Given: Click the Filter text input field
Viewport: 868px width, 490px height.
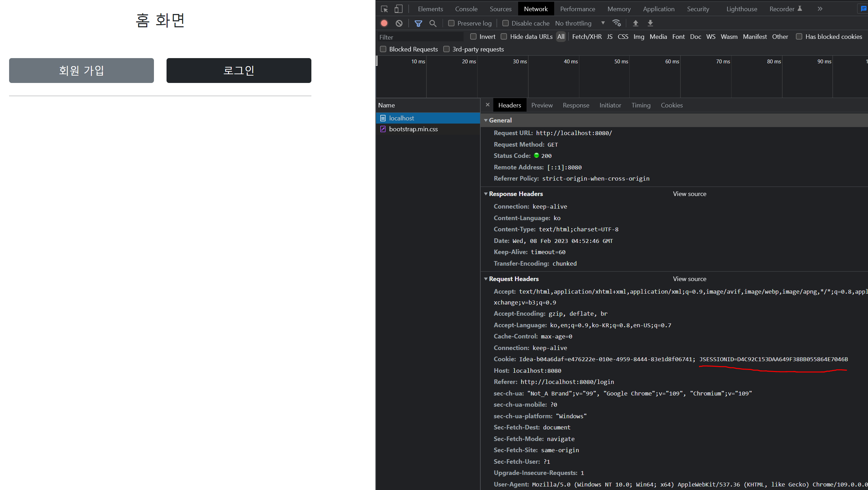Looking at the screenshot, I should [x=420, y=37].
